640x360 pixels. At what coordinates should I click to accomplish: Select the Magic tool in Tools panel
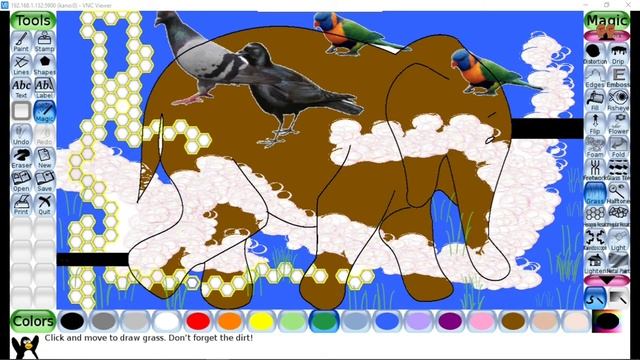(x=44, y=112)
